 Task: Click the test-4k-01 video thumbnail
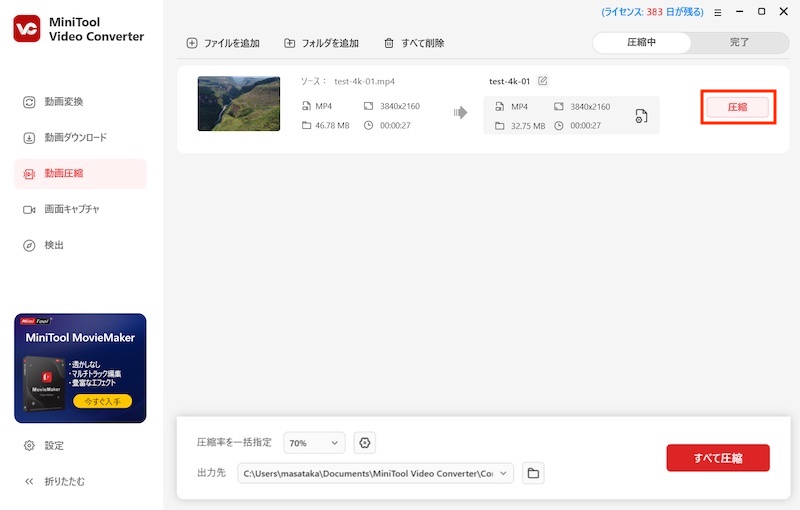239,104
